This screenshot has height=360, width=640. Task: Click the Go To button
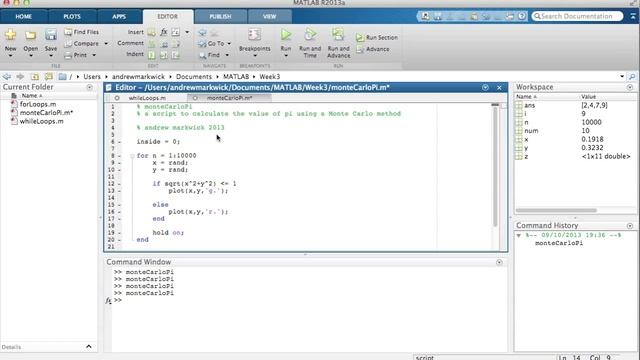pyautogui.click(x=211, y=43)
